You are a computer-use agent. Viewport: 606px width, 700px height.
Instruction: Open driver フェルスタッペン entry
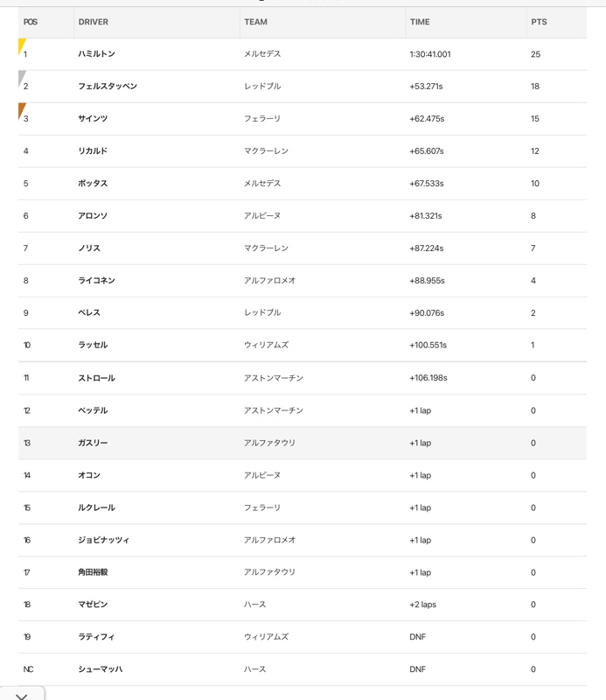[108, 86]
